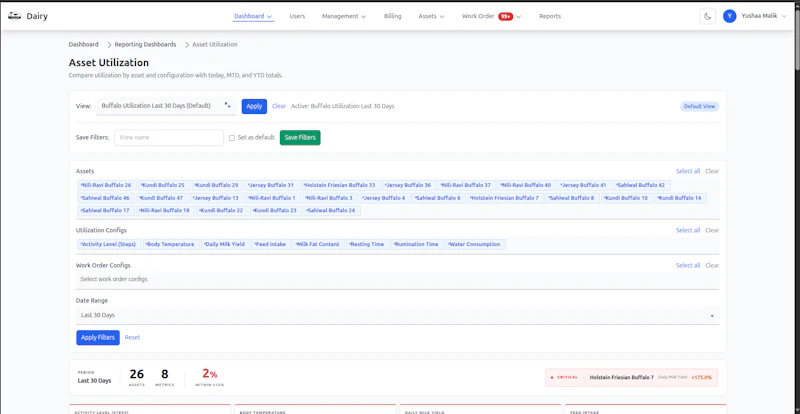
Task: Click the Resting Time config tag
Action: (368, 244)
